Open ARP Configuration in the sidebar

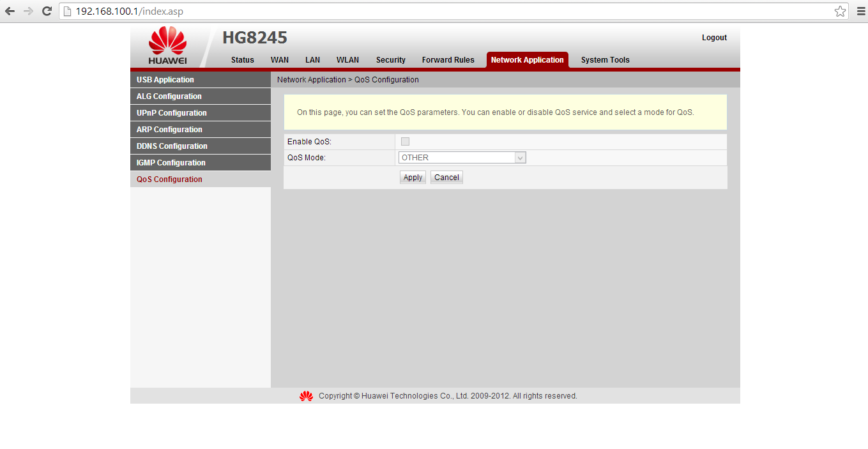pos(201,130)
